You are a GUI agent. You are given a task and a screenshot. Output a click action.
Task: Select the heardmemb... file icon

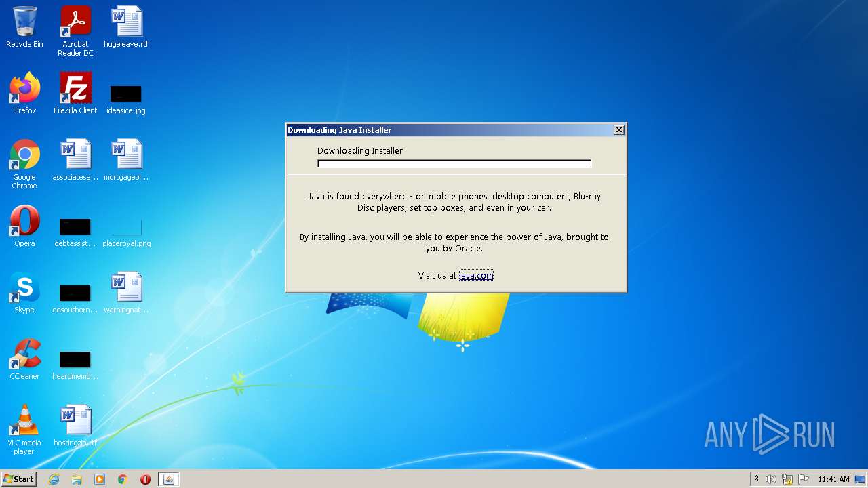pyautogui.click(x=75, y=365)
